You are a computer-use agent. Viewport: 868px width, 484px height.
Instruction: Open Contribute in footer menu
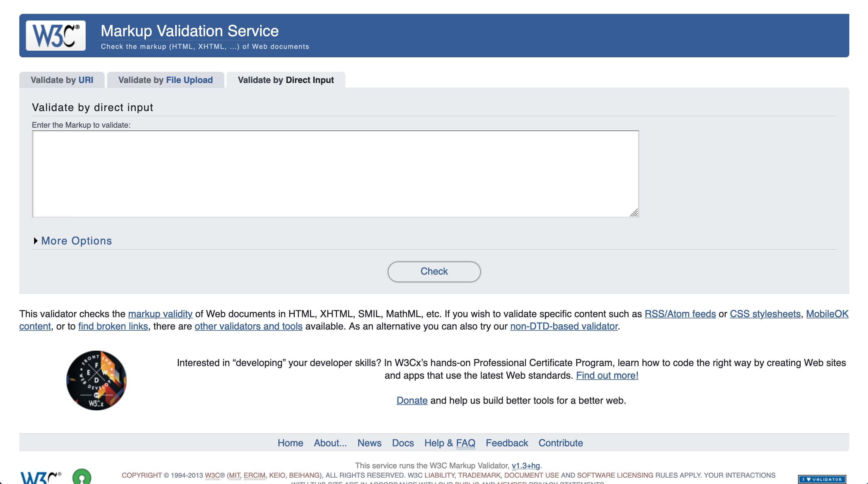click(x=560, y=443)
